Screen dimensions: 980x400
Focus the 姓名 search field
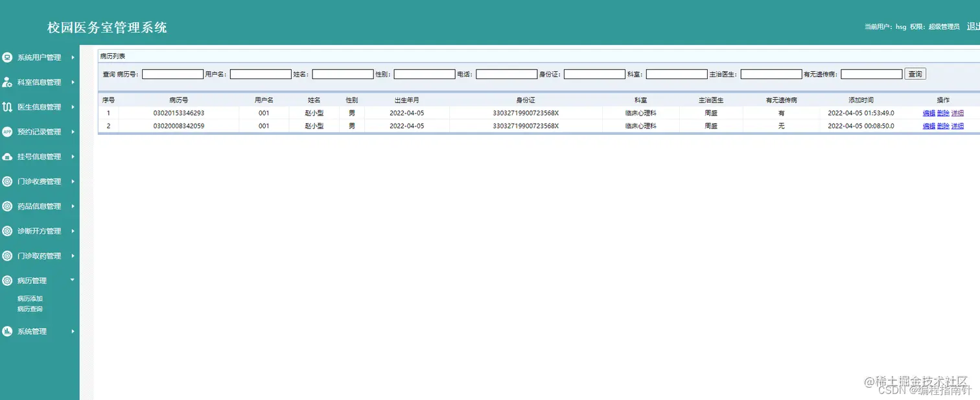[343, 75]
